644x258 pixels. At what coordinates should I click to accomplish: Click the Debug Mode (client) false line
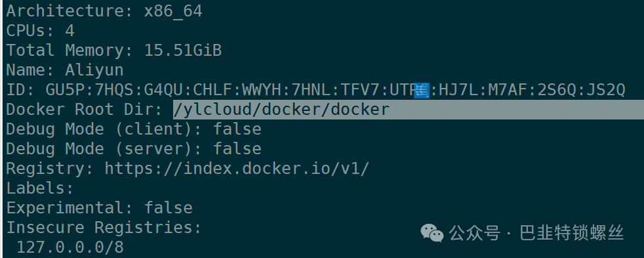point(134,129)
